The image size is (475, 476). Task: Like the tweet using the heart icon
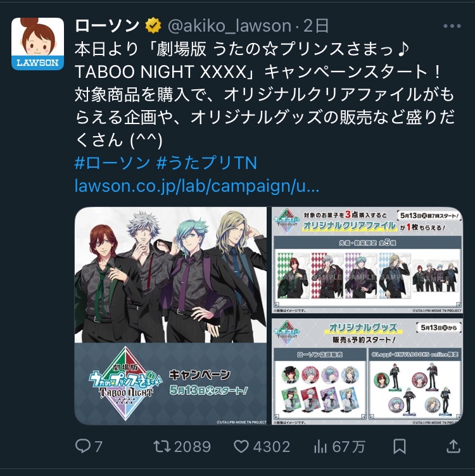[x=241, y=446]
